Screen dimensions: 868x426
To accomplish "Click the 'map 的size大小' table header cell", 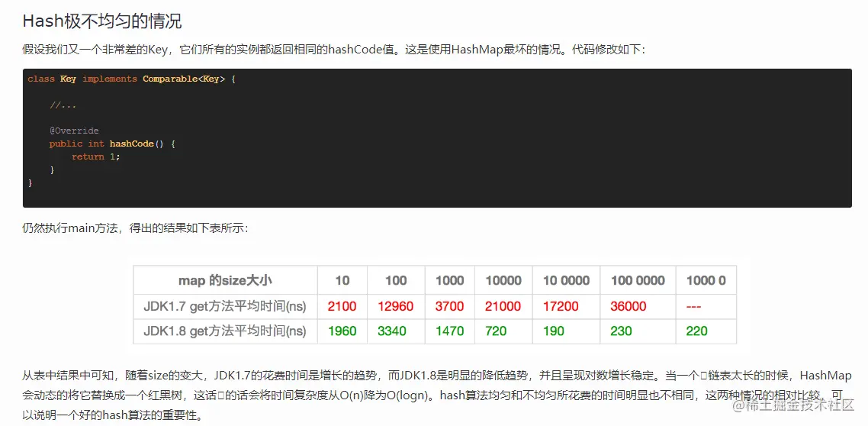I will [x=225, y=280].
